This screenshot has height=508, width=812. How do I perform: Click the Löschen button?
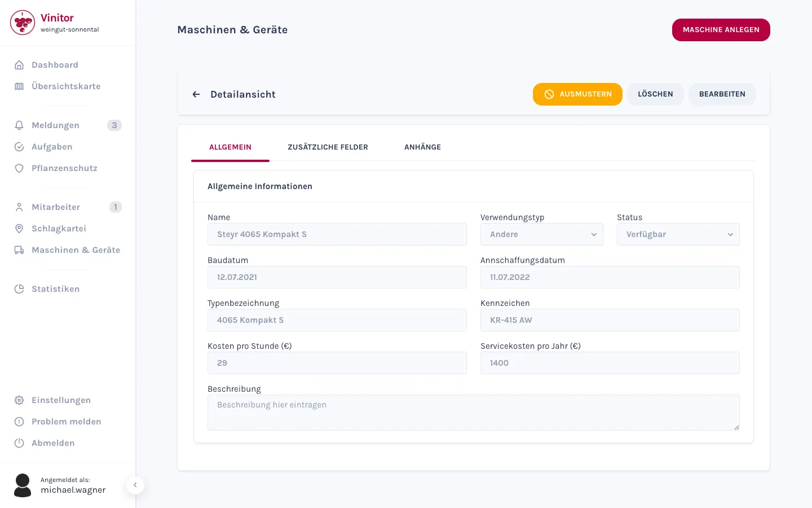(655, 94)
